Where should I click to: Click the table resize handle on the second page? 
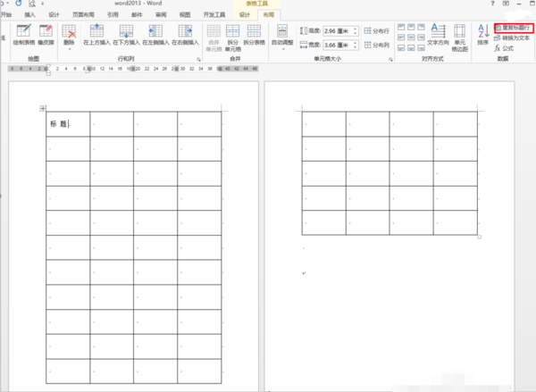[x=479, y=237]
